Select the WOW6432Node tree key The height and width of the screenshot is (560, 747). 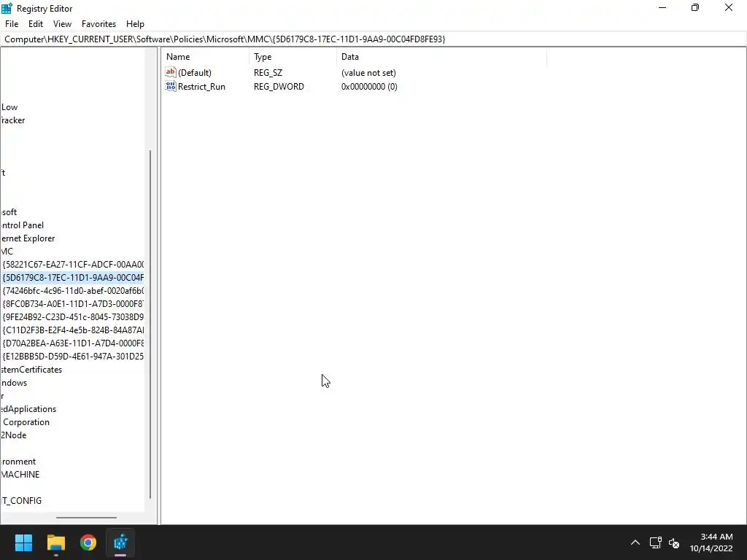click(14, 435)
